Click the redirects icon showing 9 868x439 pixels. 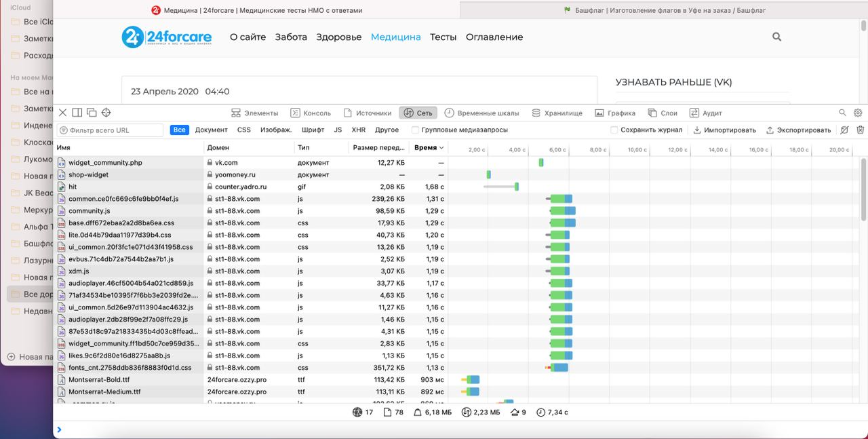[515, 412]
